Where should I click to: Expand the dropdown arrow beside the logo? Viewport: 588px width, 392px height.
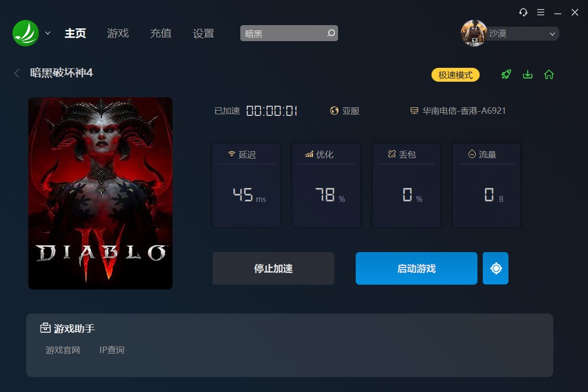48,33
